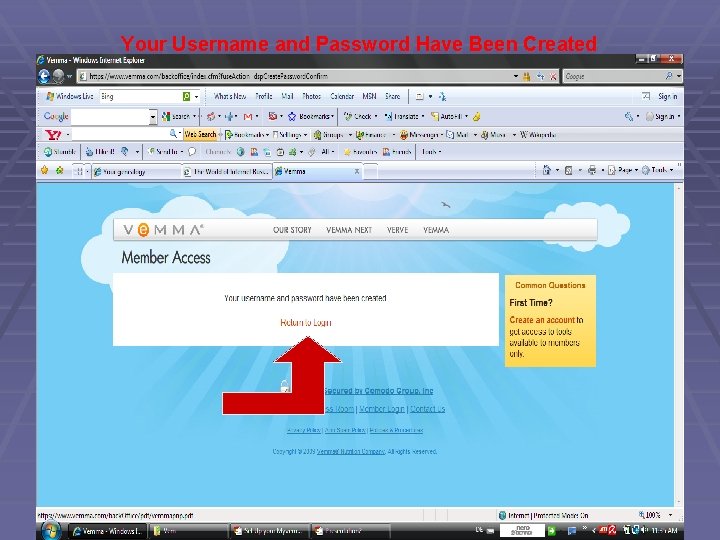Click the green Bing search button
The image size is (720, 540).
[x=186, y=96]
